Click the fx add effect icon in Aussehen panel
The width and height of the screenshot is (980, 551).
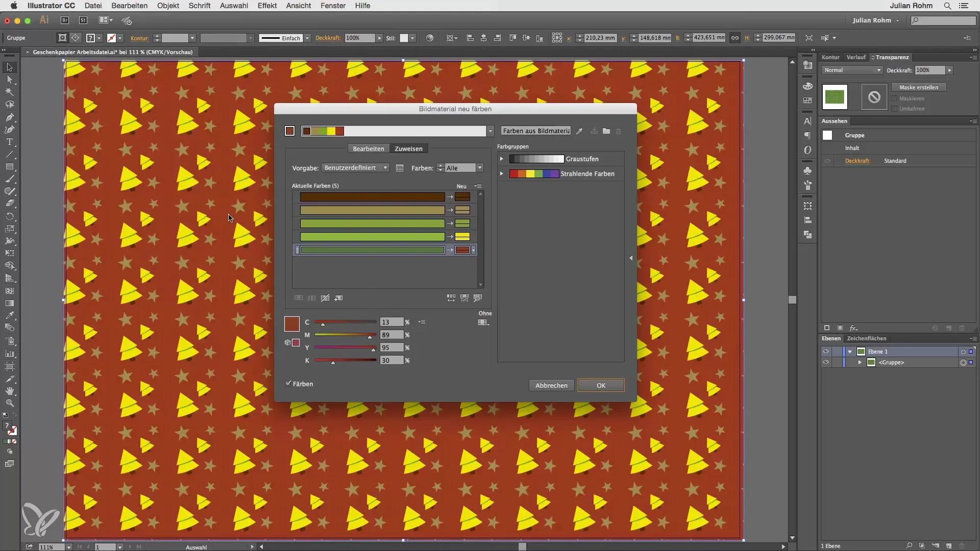853,328
